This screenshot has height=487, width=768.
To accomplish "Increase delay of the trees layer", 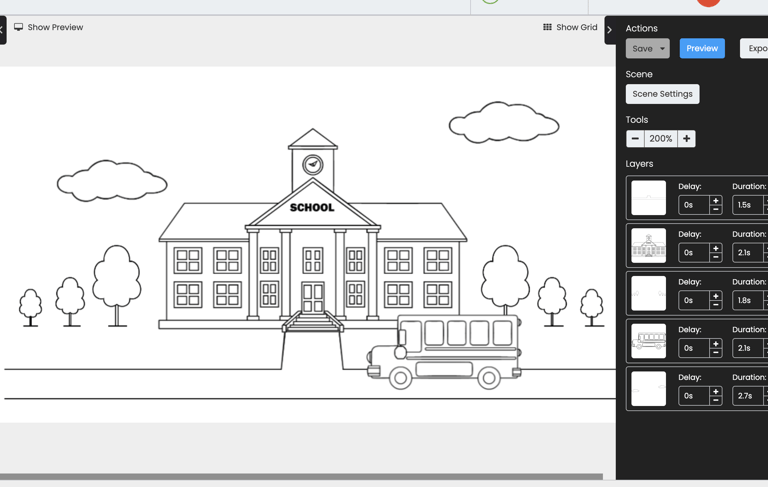I will tap(716, 296).
